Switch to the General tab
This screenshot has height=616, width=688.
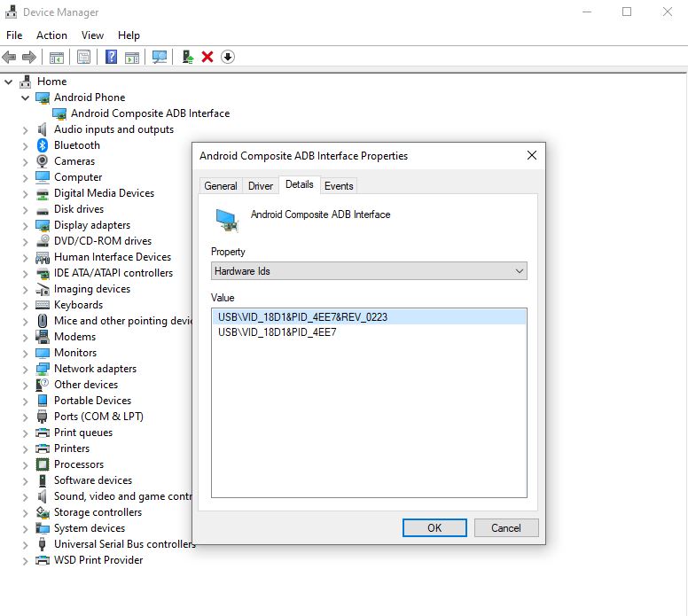(x=221, y=186)
